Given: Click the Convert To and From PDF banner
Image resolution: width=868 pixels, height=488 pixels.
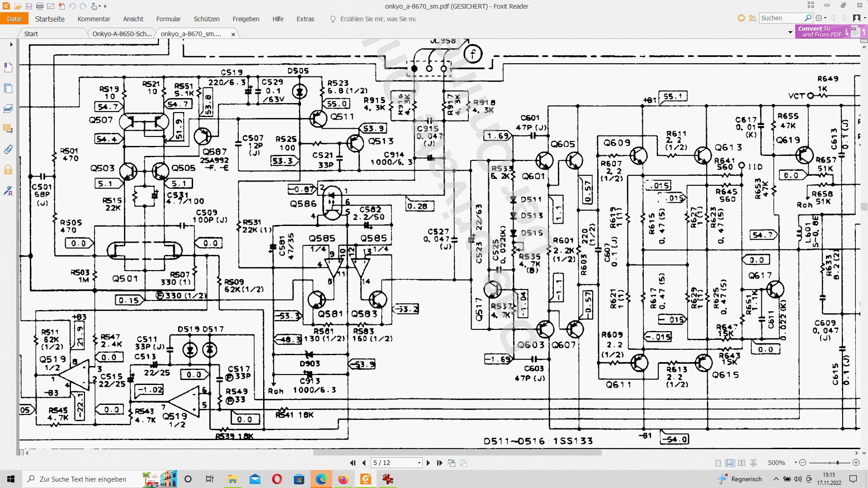Looking at the screenshot, I should 820,31.
